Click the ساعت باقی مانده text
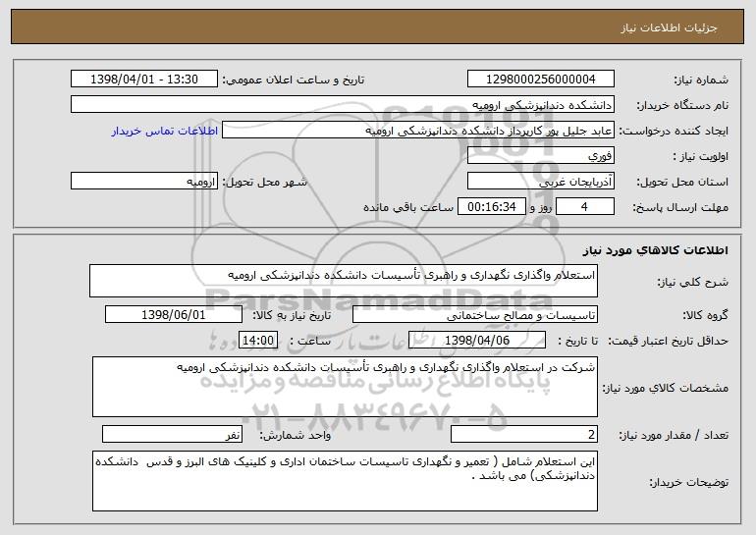756x535 pixels. click(x=408, y=207)
